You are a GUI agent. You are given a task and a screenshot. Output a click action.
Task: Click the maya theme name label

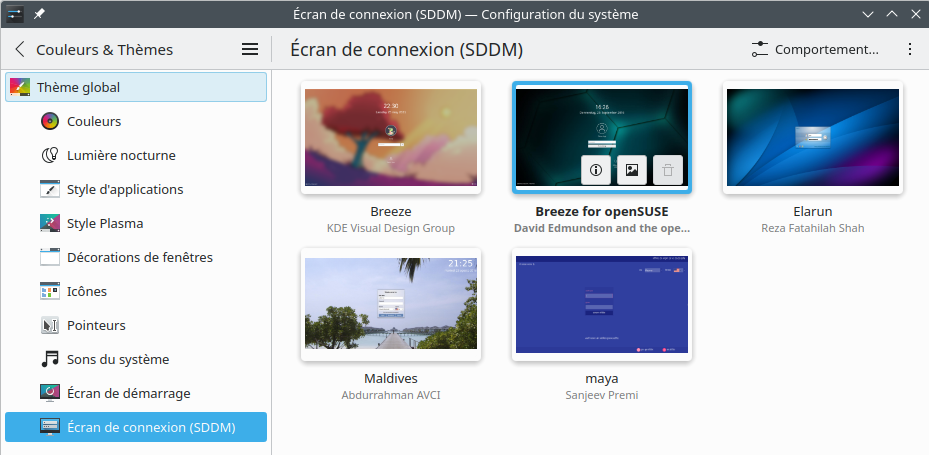click(602, 379)
